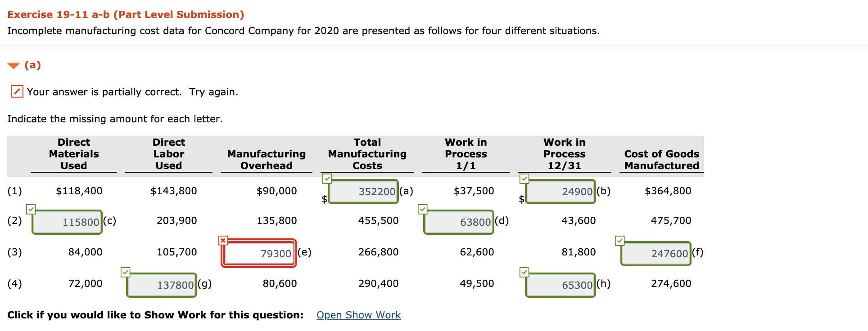868x331 pixels.
Task: Click the 475,700 cost of goods value
Action: point(671,220)
